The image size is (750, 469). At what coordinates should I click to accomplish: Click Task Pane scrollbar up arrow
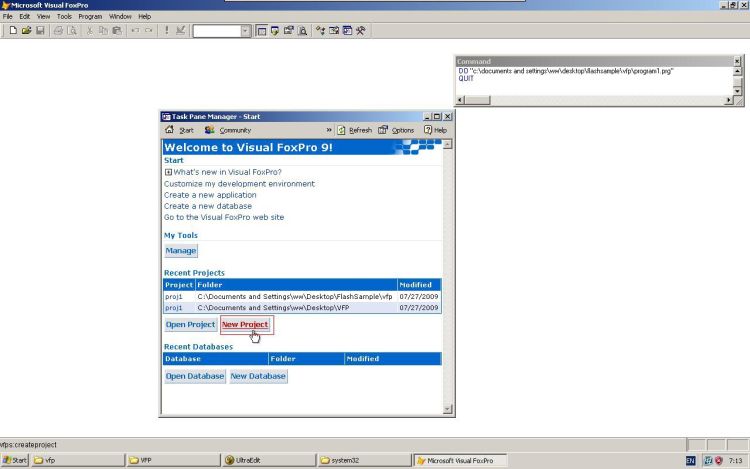click(447, 144)
